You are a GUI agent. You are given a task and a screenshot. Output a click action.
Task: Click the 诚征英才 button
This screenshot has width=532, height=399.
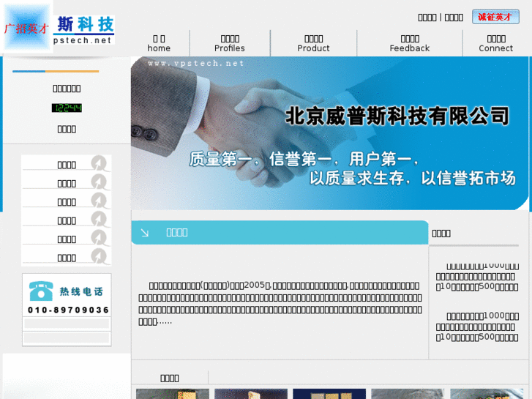coord(495,17)
